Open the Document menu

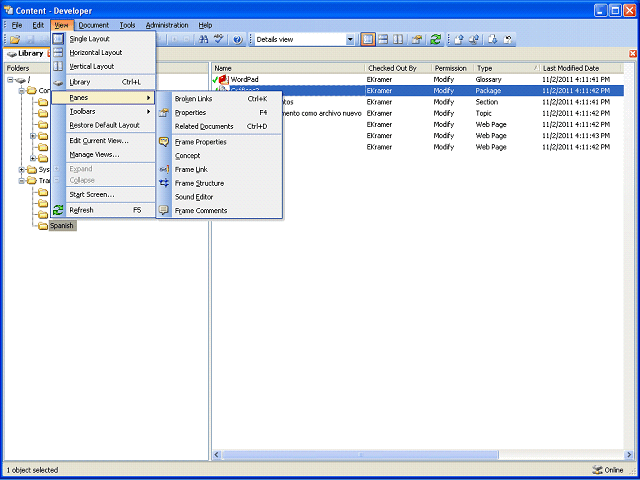click(94, 25)
